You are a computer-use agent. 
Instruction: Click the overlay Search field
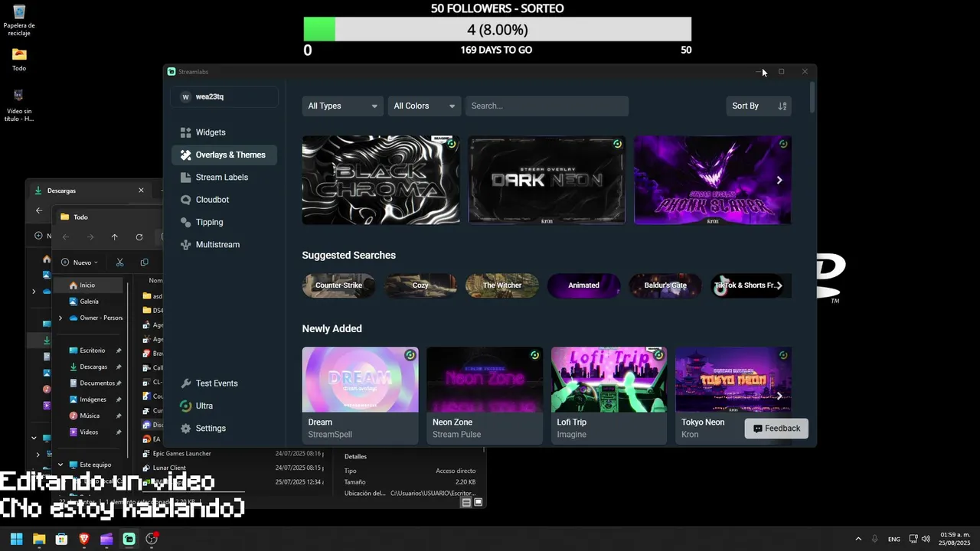[x=547, y=106]
